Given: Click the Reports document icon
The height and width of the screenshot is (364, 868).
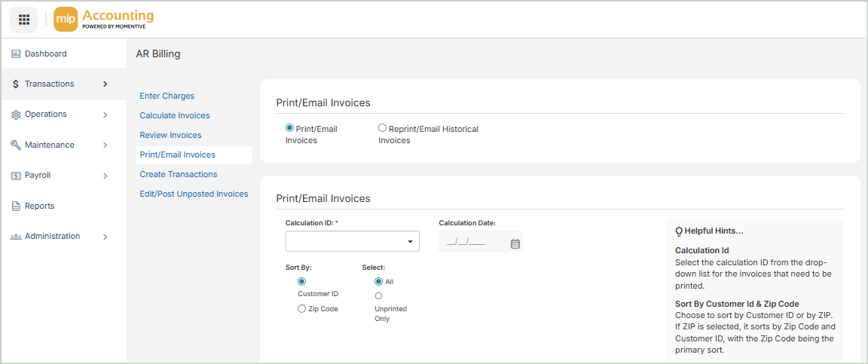Looking at the screenshot, I should coord(16,206).
